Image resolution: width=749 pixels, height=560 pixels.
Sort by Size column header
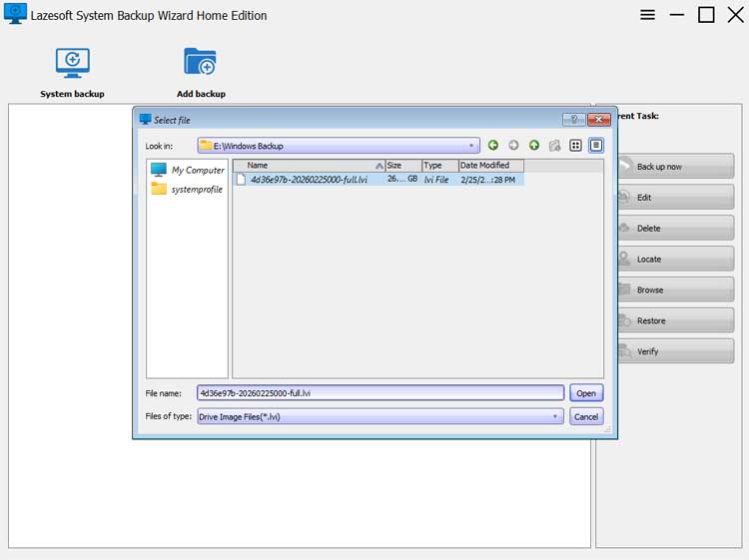(x=403, y=165)
